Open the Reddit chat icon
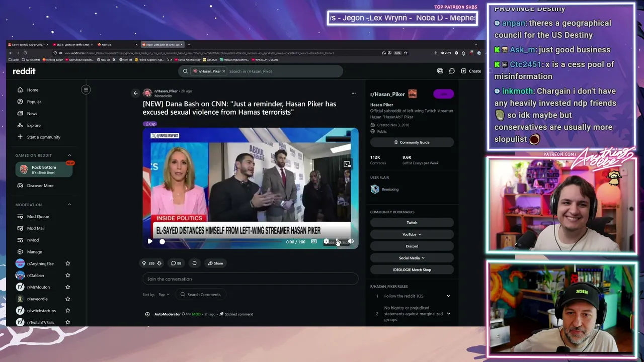 (452, 71)
